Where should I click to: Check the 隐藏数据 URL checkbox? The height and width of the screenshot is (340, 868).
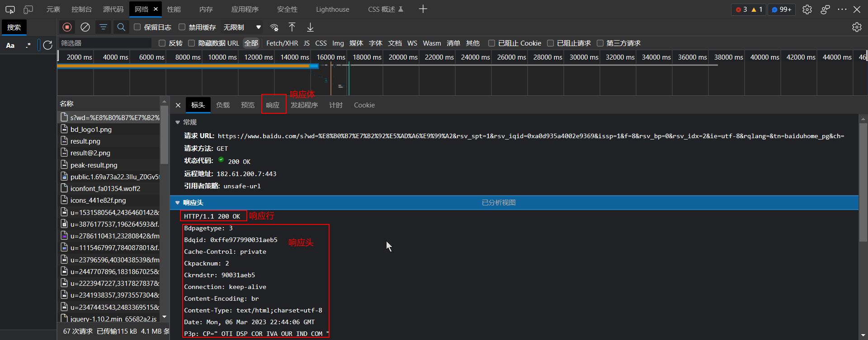pyautogui.click(x=191, y=43)
